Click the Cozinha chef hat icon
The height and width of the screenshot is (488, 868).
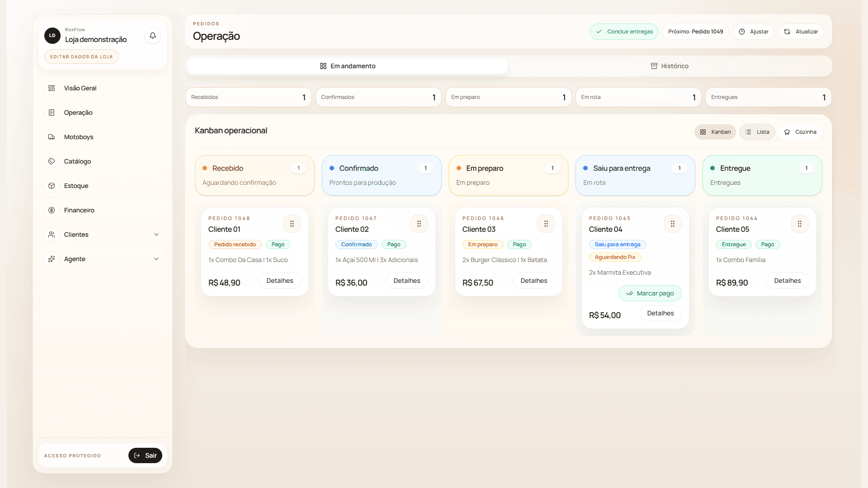[x=787, y=132]
